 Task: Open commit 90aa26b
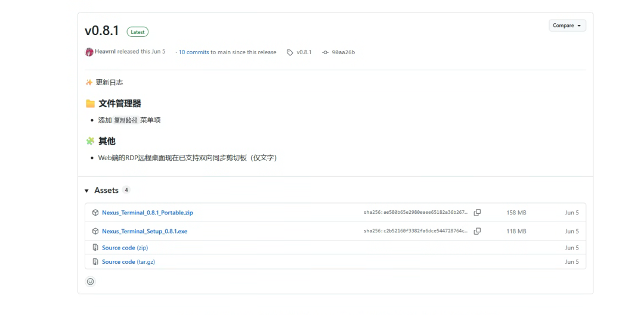point(343,52)
